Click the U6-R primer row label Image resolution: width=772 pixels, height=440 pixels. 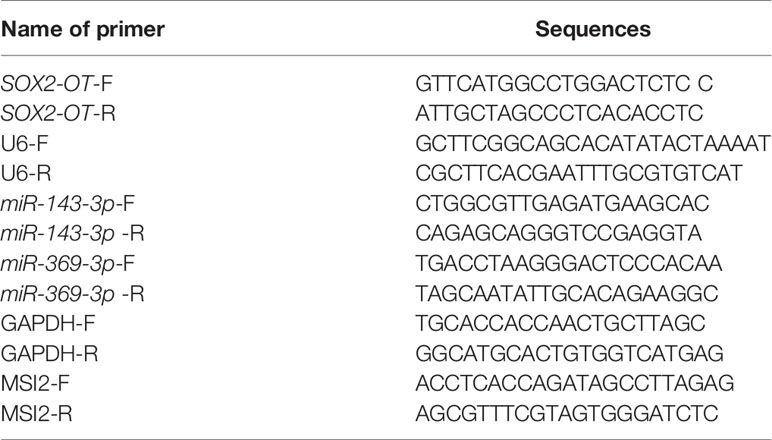[26, 174]
